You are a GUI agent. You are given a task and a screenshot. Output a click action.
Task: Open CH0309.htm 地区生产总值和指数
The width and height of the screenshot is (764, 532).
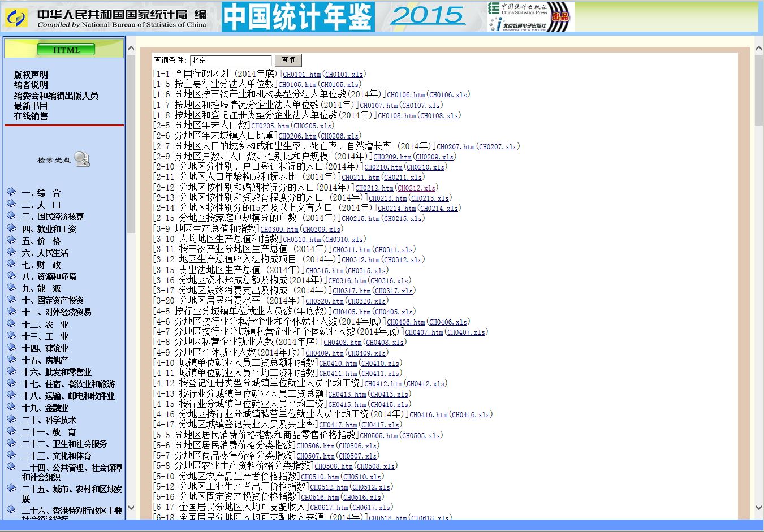tap(279, 230)
